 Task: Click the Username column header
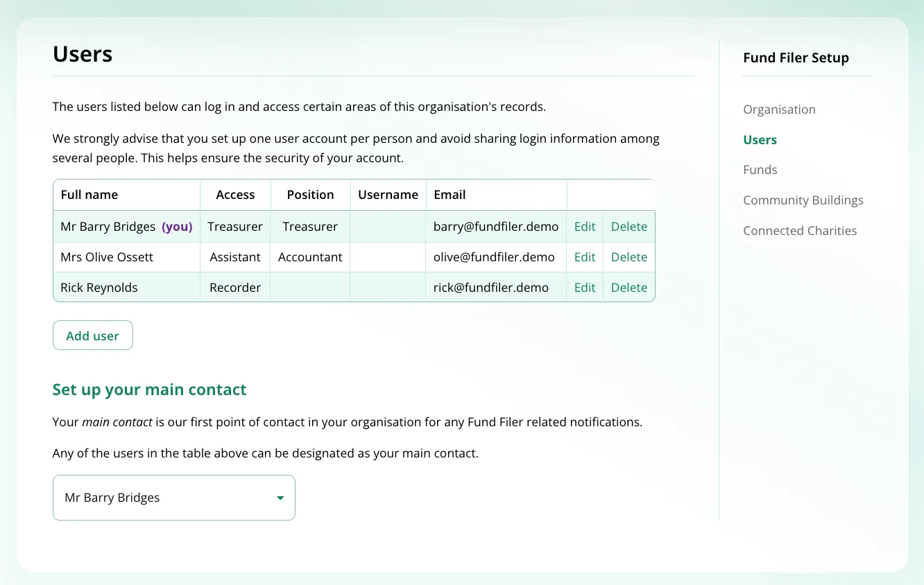[388, 195]
